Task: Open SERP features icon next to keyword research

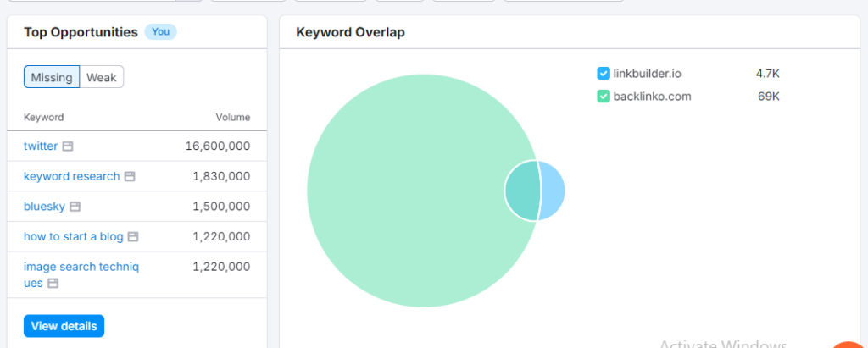Action: [130, 176]
